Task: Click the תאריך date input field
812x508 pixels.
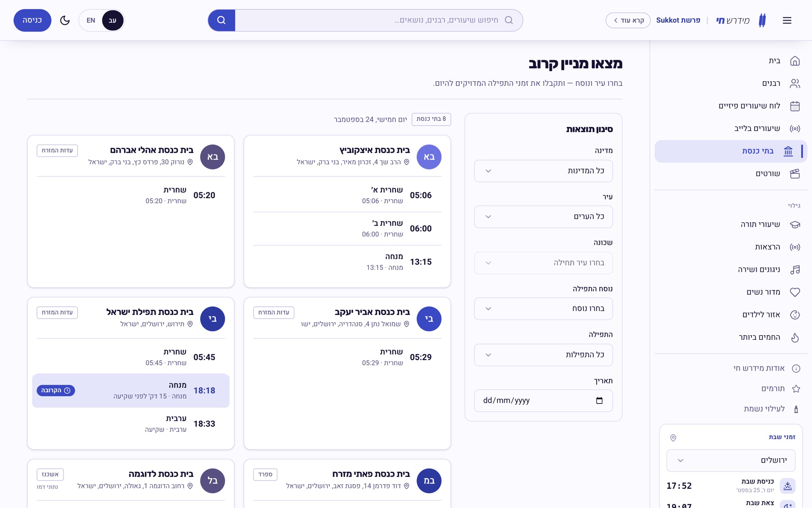Action: pos(543,401)
